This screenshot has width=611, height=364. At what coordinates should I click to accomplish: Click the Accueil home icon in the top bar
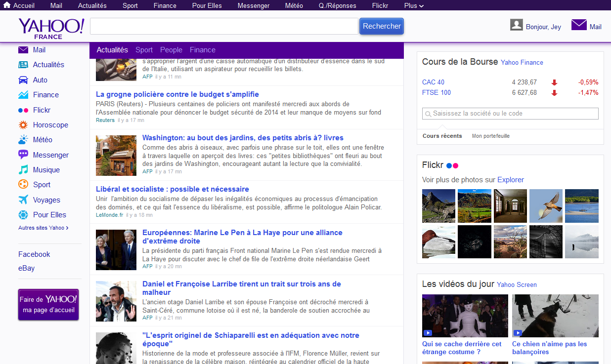[7, 5]
